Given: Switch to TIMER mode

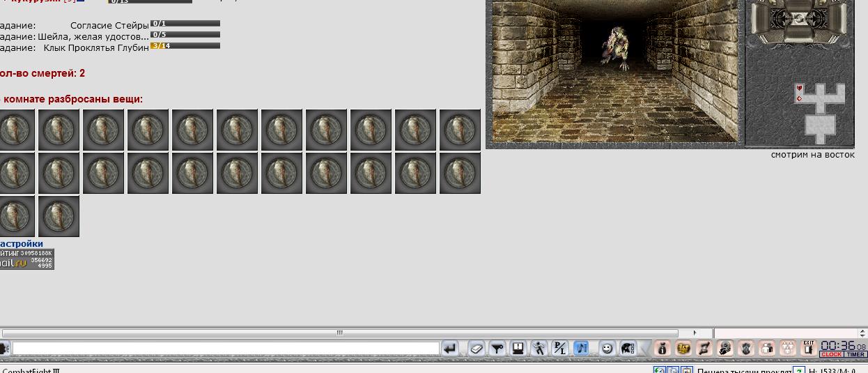Looking at the screenshot, I should coord(855,355).
